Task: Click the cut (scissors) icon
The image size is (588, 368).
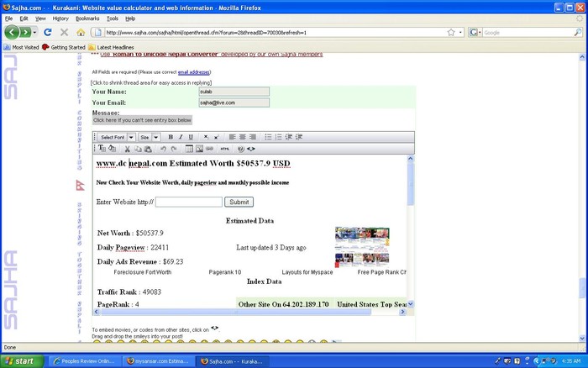Action: click(127, 149)
